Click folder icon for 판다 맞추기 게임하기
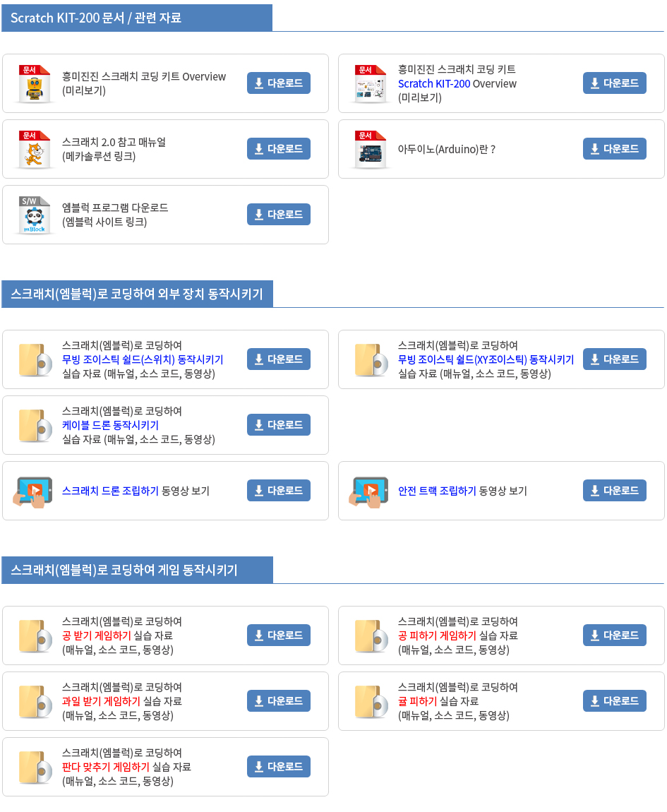Viewport: 667px width, 812px height. click(x=35, y=768)
